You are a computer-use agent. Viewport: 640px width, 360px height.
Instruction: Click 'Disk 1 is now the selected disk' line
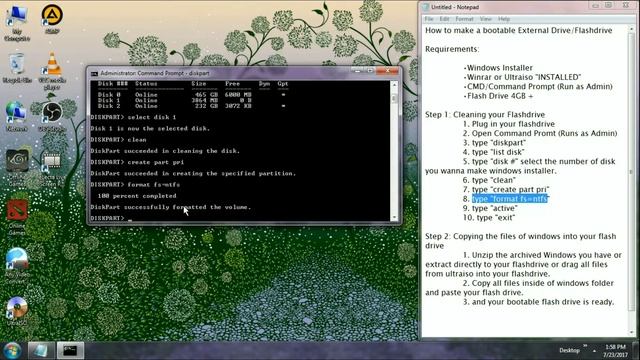tap(150, 129)
